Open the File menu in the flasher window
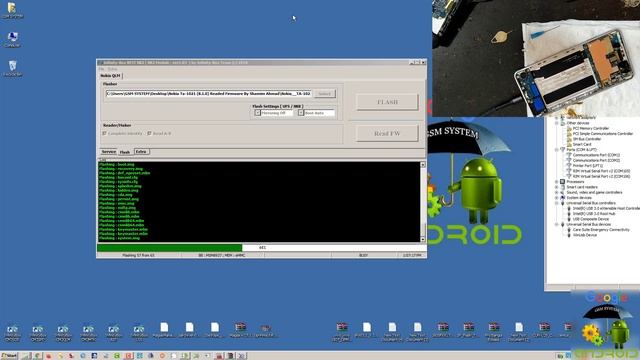Viewport: 640px width, 360px height. click(x=102, y=69)
